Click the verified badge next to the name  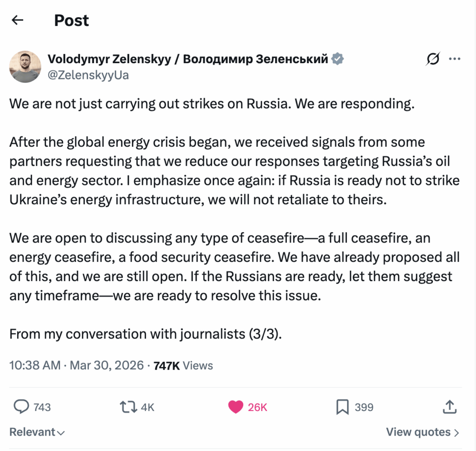click(x=337, y=58)
